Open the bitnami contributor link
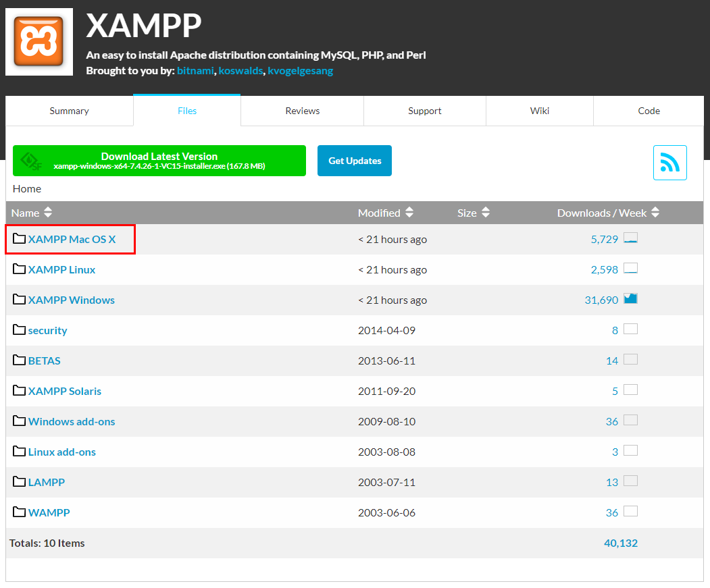Image resolution: width=710 pixels, height=588 pixels. [x=195, y=71]
